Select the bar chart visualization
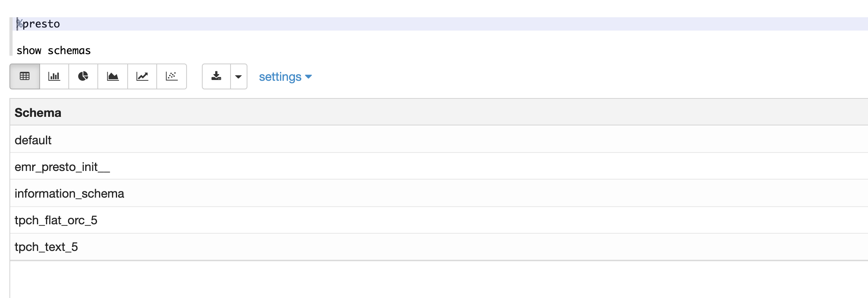This screenshot has width=868, height=298. [x=54, y=76]
